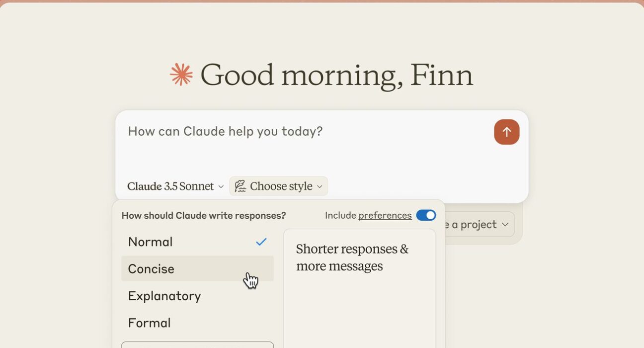Click the blue checkmark next to Normal
This screenshot has width=644, height=348.
click(x=261, y=242)
